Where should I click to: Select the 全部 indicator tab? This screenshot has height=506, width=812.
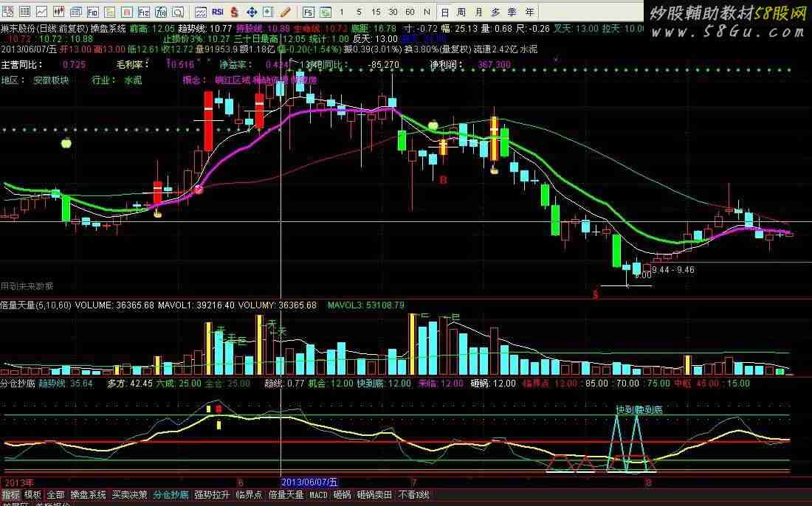pyautogui.click(x=55, y=495)
